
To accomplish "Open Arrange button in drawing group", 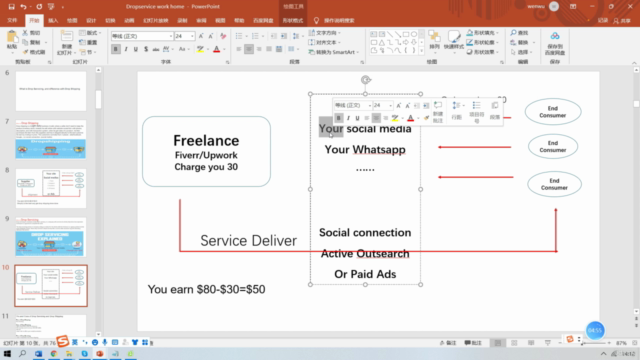I will pyautogui.click(x=434, y=41).
